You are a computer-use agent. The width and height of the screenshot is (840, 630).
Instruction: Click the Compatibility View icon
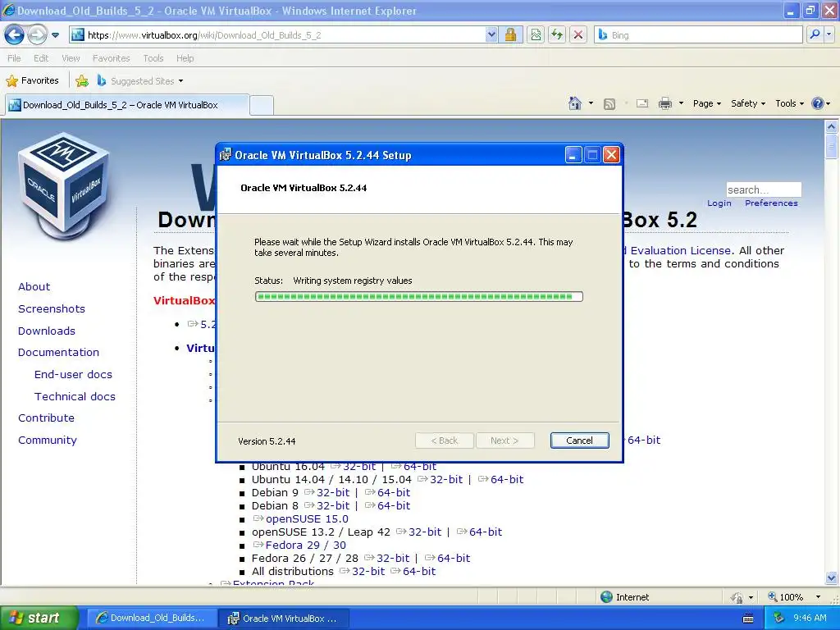pyautogui.click(x=536, y=35)
